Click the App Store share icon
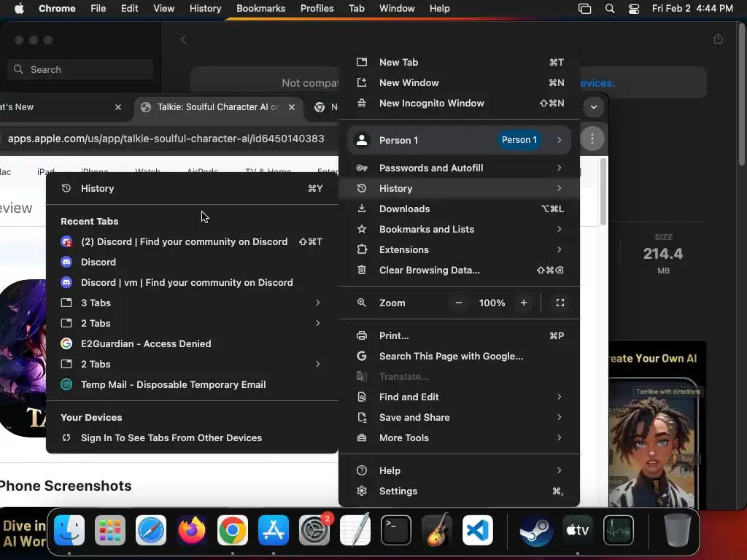 [719, 39]
